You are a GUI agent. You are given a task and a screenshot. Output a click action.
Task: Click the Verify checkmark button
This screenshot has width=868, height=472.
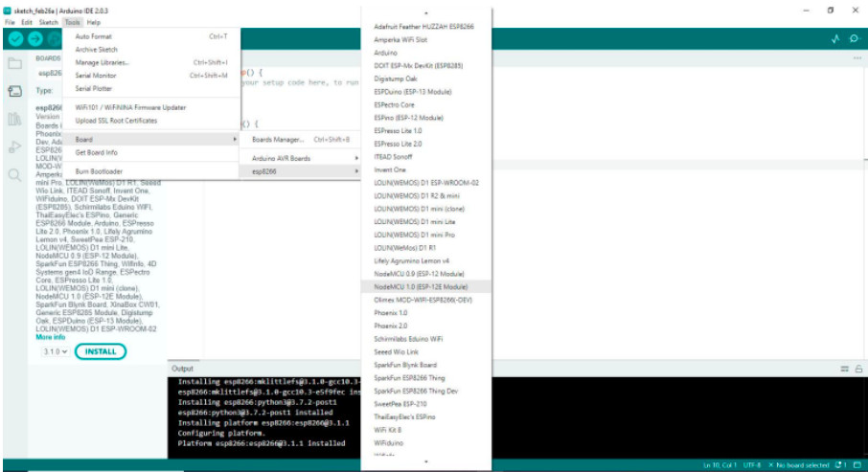[15, 38]
